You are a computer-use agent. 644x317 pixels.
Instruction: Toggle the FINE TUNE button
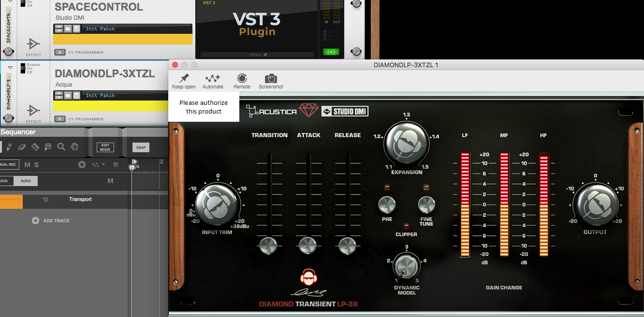click(426, 205)
